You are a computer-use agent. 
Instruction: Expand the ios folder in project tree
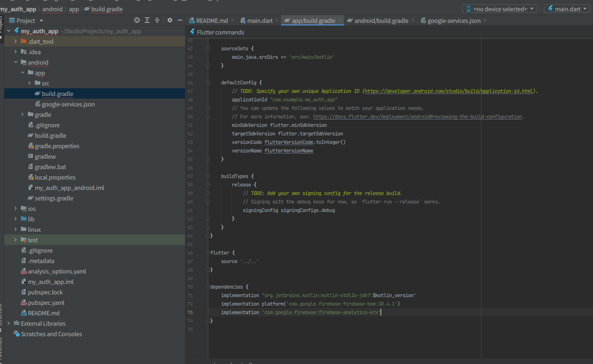[x=15, y=208]
